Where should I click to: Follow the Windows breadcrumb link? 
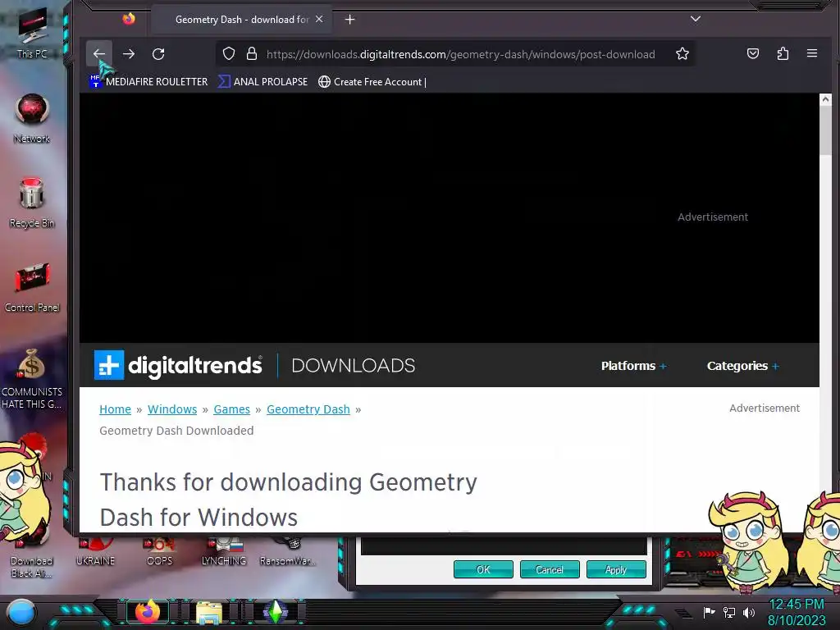pyautogui.click(x=172, y=409)
